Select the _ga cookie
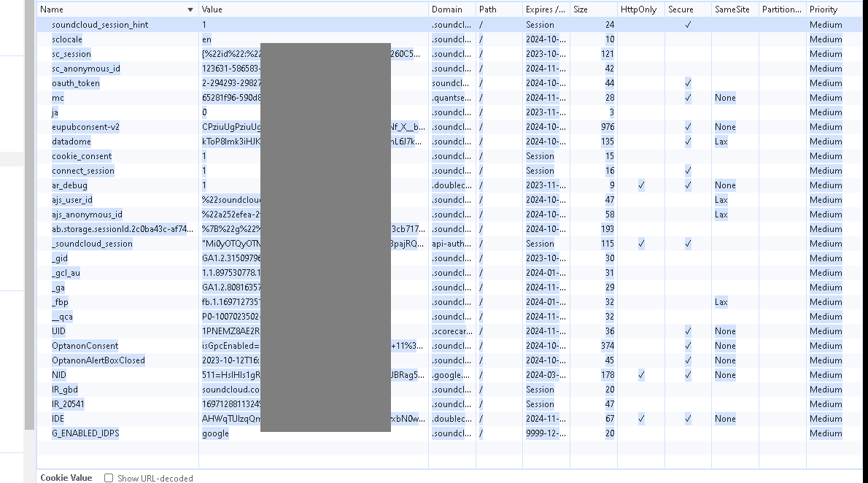The height and width of the screenshot is (483, 868). click(x=58, y=287)
